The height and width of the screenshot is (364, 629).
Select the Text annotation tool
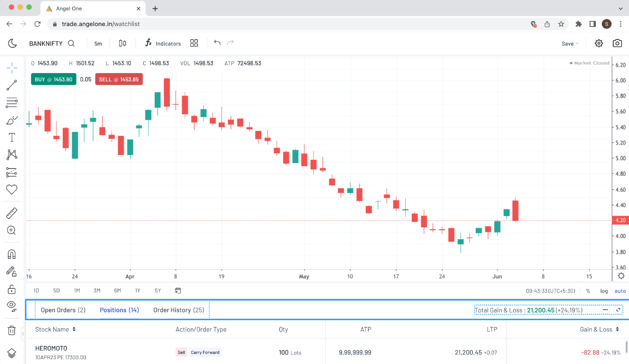[12, 137]
